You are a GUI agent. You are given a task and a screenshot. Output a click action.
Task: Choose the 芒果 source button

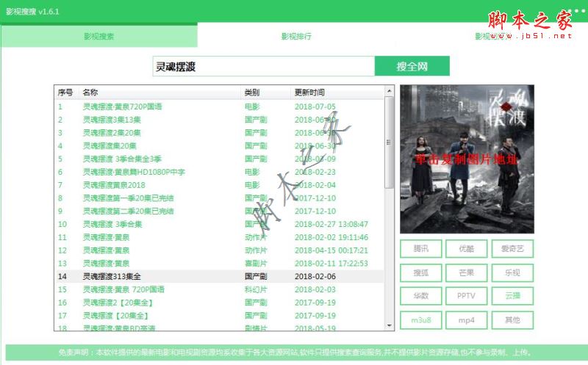pyautogui.click(x=467, y=272)
